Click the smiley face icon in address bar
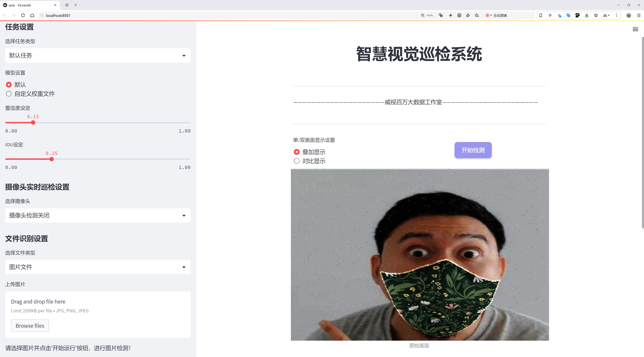 459,15
